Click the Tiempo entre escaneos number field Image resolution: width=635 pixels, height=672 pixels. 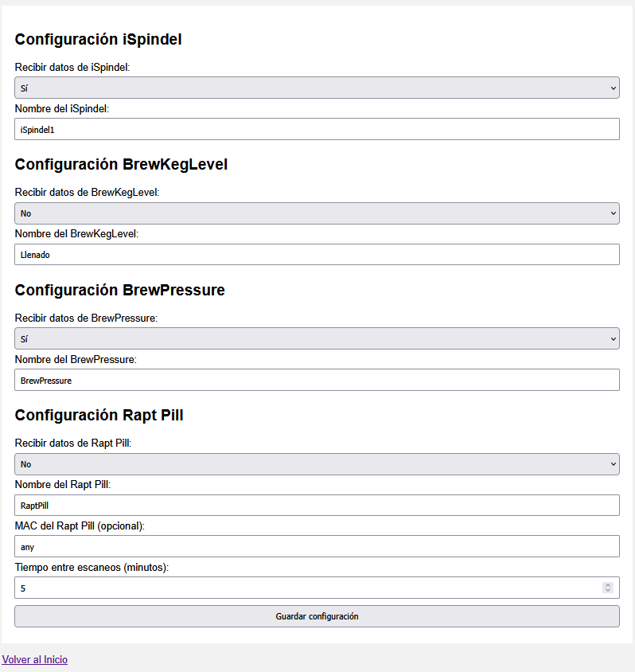[317, 588]
